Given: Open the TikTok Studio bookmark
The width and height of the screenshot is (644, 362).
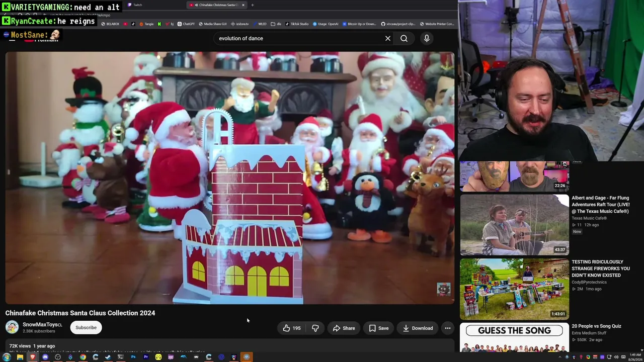Looking at the screenshot, I should click(x=298, y=24).
